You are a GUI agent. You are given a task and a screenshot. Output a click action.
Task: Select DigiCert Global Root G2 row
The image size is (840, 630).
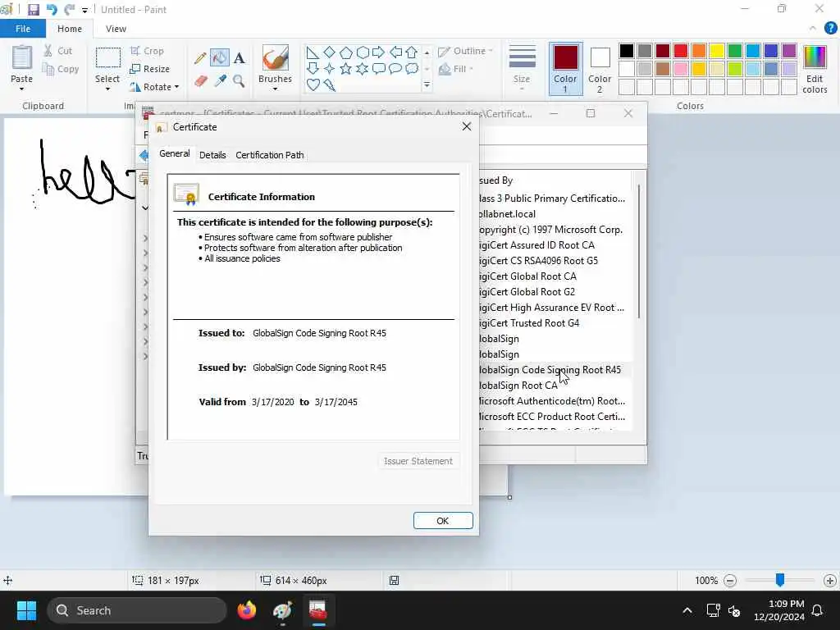point(555,292)
